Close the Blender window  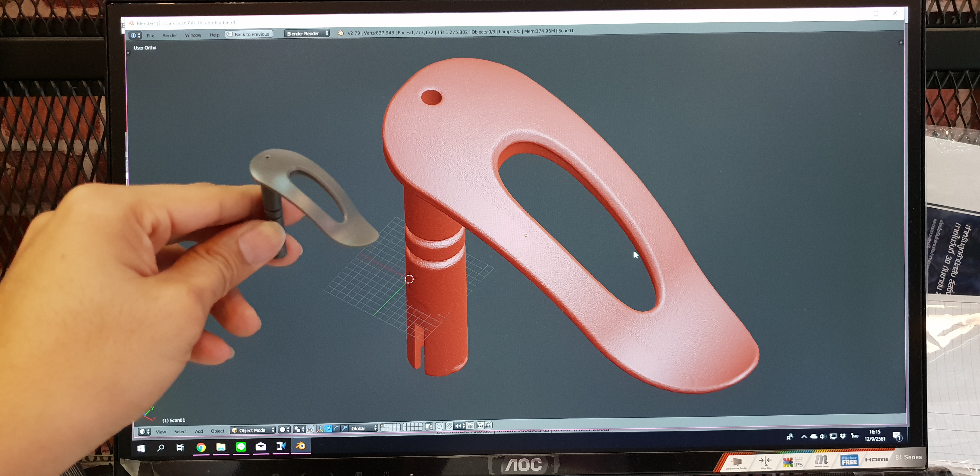tap(895, 13)
